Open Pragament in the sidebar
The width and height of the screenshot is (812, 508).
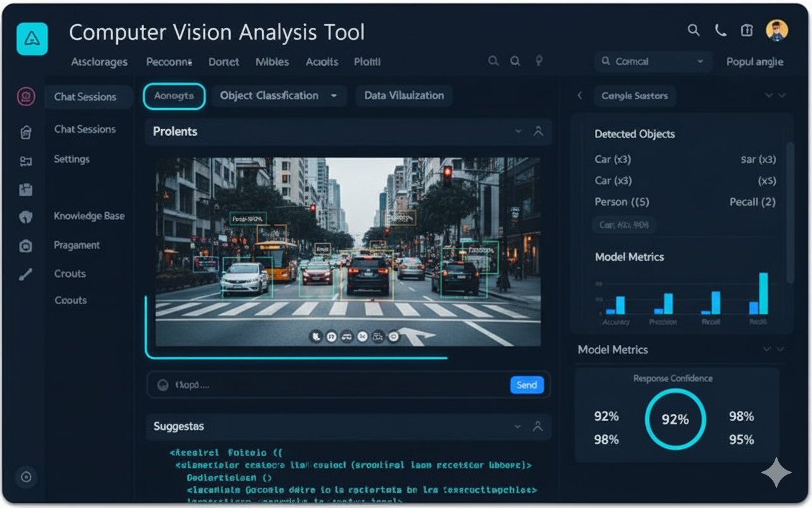[77, 245]
